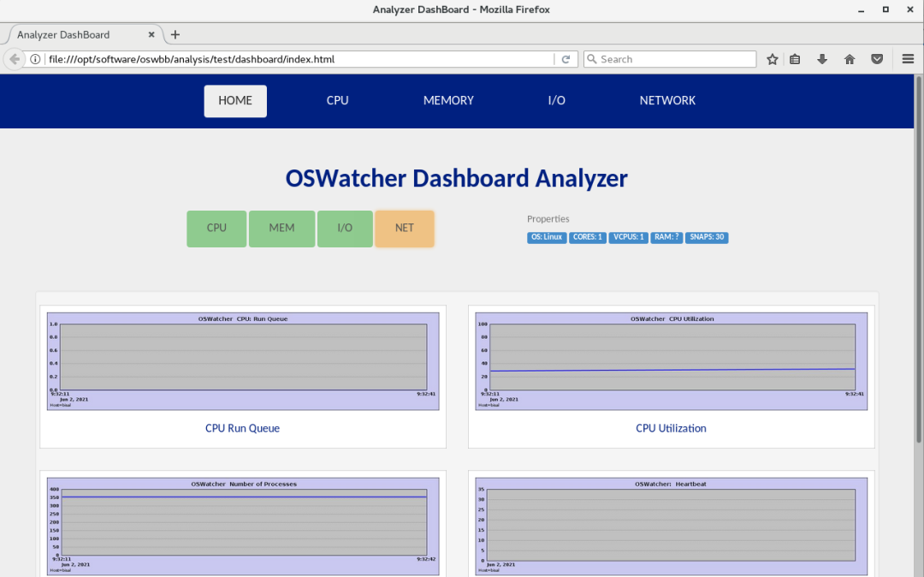Image resolution: width=924 pixels, height=577 pixels.
Task: Open the HOME navigation item
Action: [x=235, y=101]
